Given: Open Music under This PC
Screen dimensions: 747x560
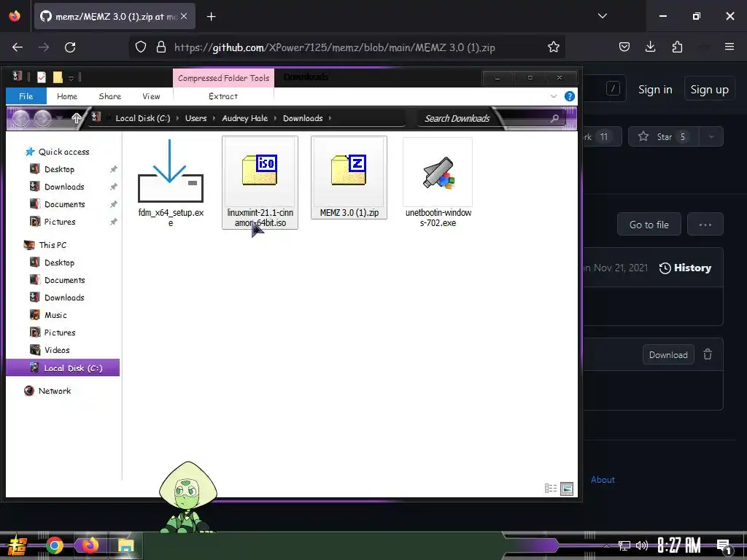Looking at the screenshot, I should [55, 315].
